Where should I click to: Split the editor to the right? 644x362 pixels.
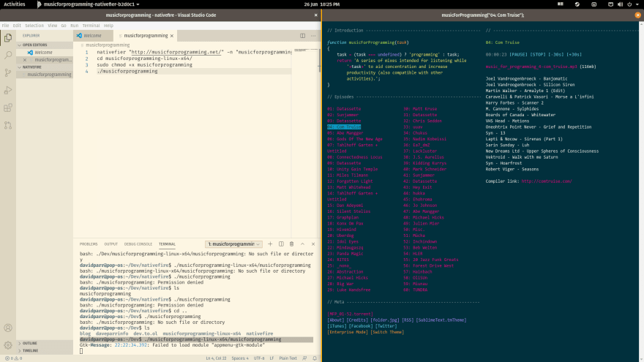pyautogui.click(x=302, y=36)
